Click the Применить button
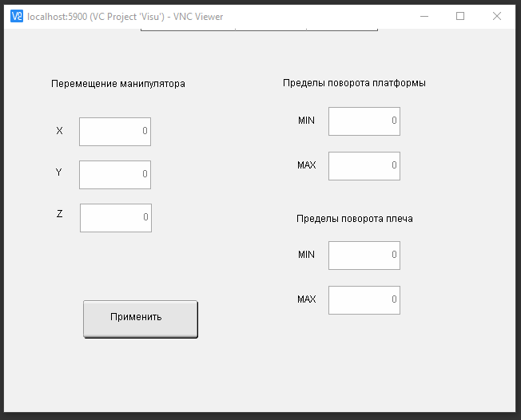This screenshot has height=420, width=521. point(141,319)
